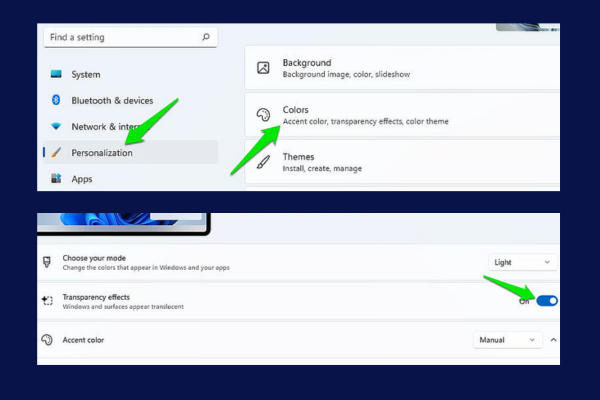This screenshot has width=600, height=400.
Task: Click the Bluetooth icon
Action: 56,100
